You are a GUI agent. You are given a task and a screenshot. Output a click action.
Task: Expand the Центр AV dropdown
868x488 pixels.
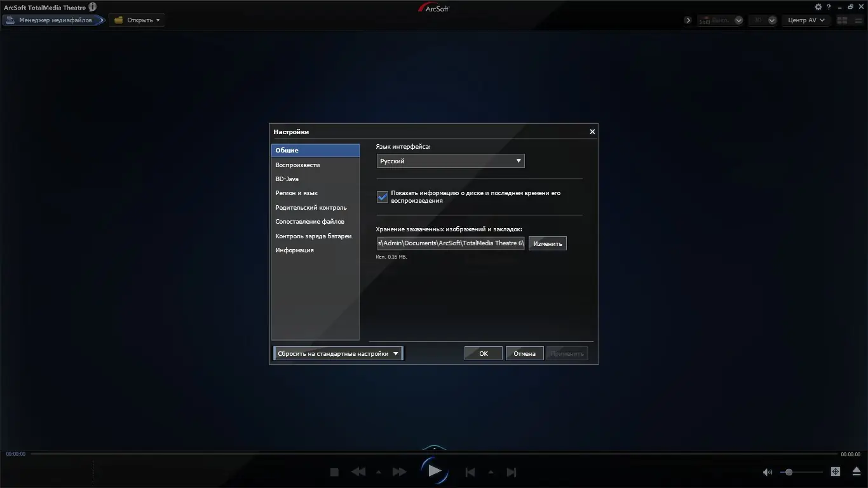point(807,20)
